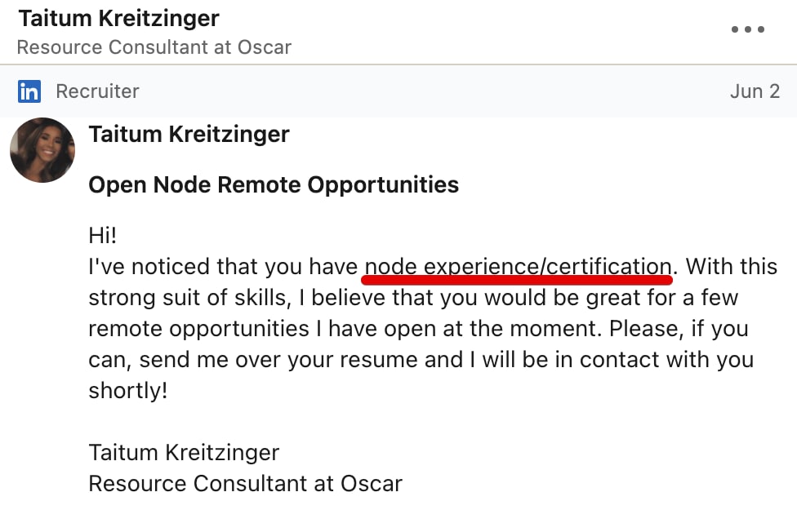The width and height of the screenshot is (797, 532).
Task: Click the topmost header name Taitum Kreitzinger
Action: [x=119, y=18]
